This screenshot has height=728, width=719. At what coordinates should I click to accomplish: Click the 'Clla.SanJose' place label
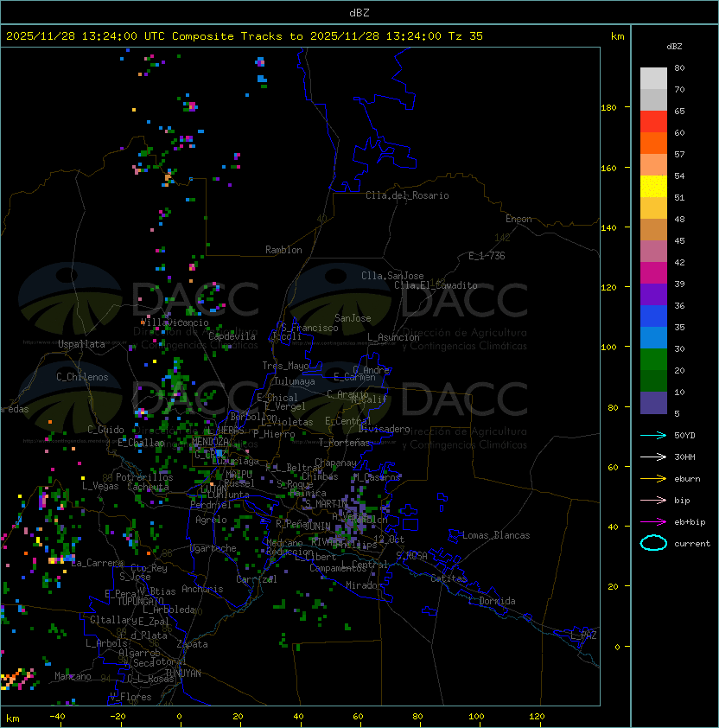pyautogui.click(x=392, y=276)
